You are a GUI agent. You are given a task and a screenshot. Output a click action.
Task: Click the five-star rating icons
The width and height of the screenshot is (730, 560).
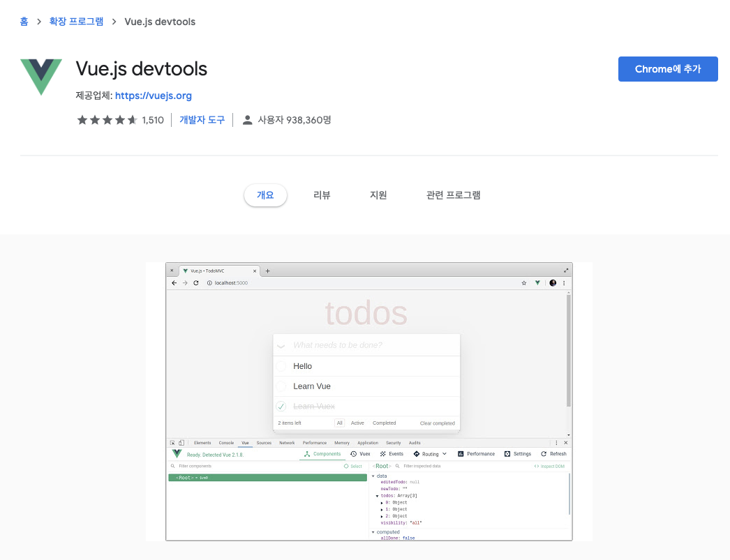[107, 120]
